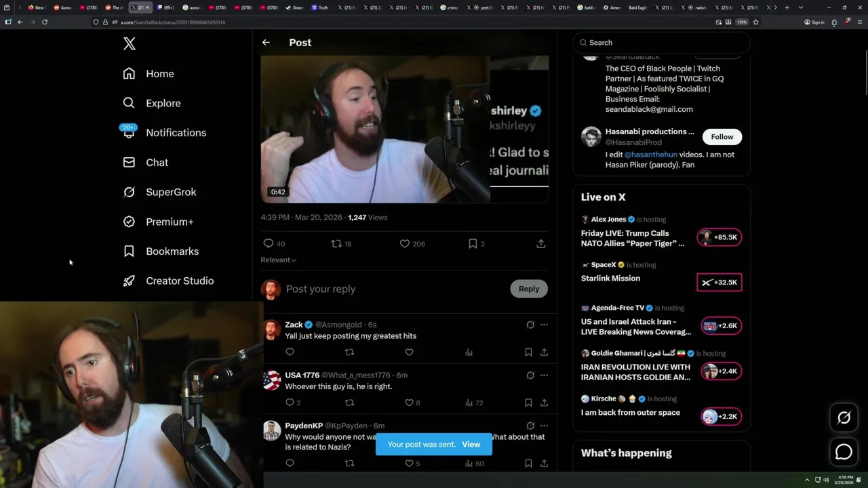Screen dimensions: 868x488
Task: Like USA 1776's reply
Action: [412, 403]
